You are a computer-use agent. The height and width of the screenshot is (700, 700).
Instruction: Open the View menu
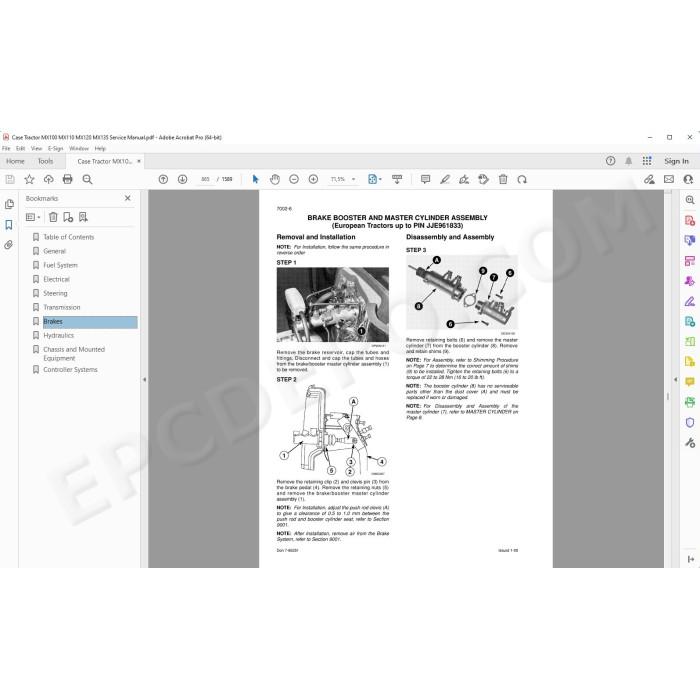tap(36, 149)
